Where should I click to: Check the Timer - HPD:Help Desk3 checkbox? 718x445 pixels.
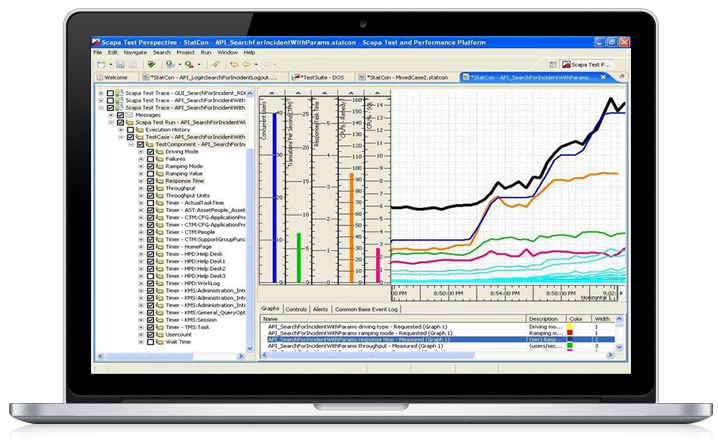[x=150, y=276]
